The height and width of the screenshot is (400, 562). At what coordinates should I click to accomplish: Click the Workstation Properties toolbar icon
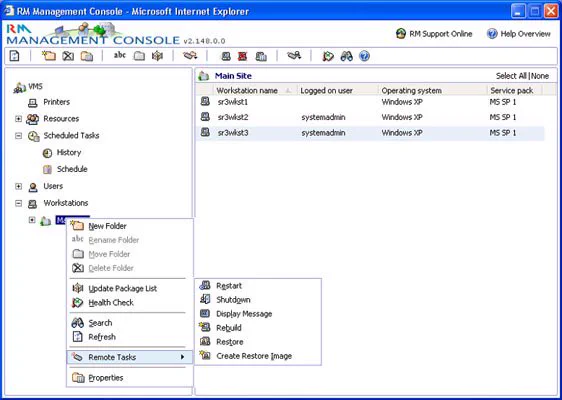tap(261, 57)
